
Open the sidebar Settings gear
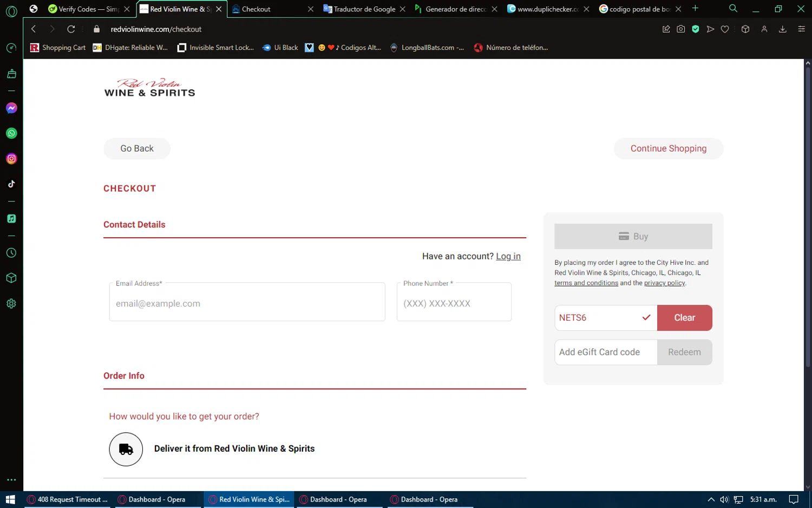click(11, 304)
